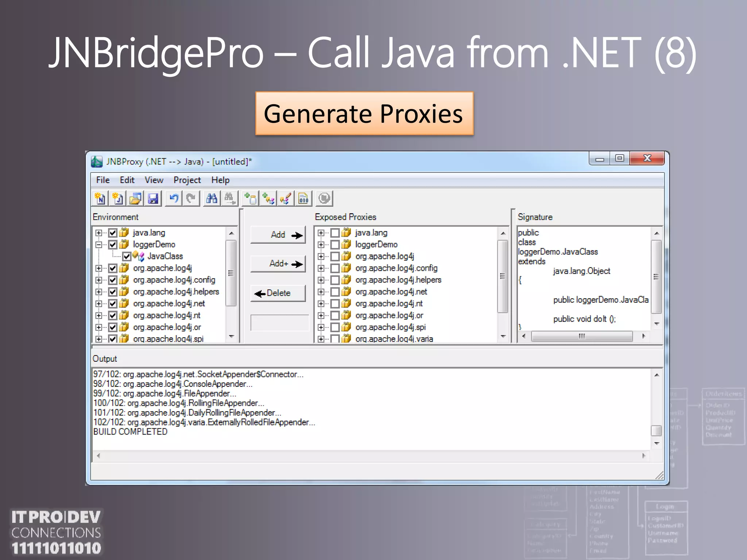Select loggerDemo package icon in Environment
This screenshot has height=560, width=747.
click(x=124, y=244)
